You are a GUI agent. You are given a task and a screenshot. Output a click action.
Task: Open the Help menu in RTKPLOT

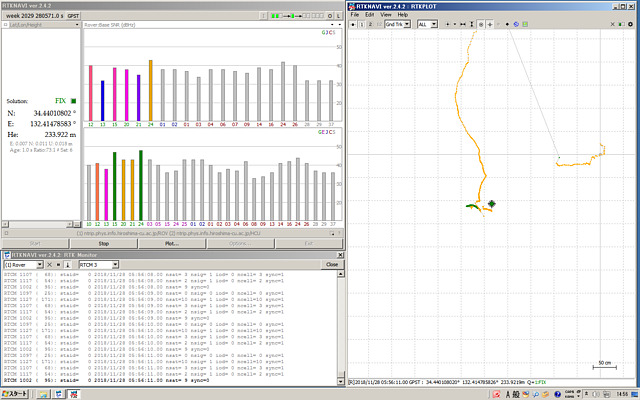[402, 15]
